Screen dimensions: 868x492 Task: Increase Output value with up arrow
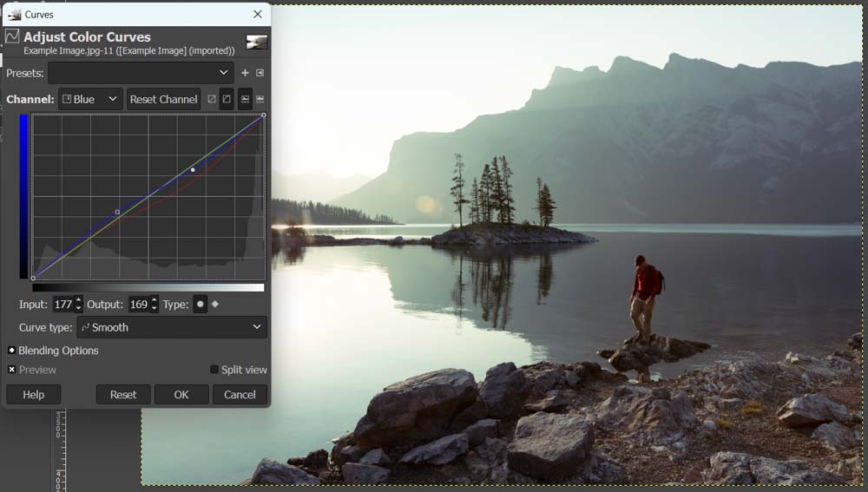(154, 300)
